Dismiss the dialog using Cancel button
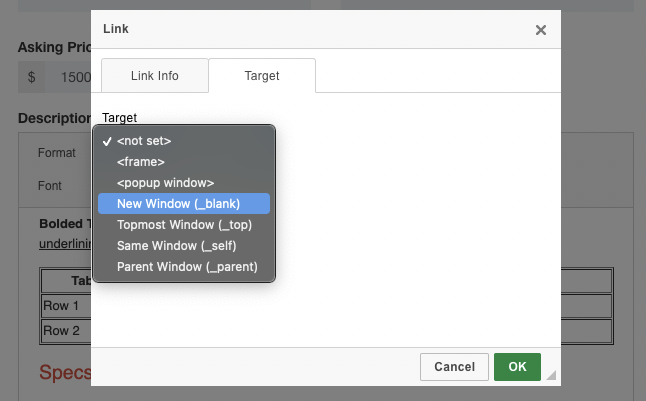 coord(454,367)
